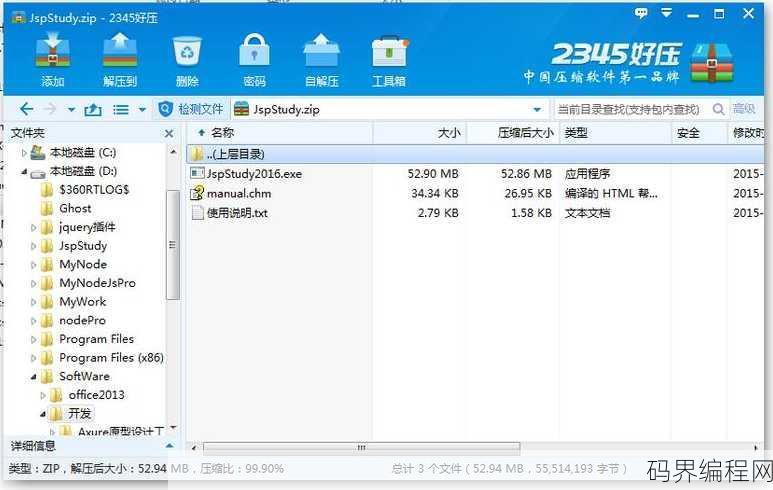Open the navigation history dropdown arrow

click(x=71, y=109)
